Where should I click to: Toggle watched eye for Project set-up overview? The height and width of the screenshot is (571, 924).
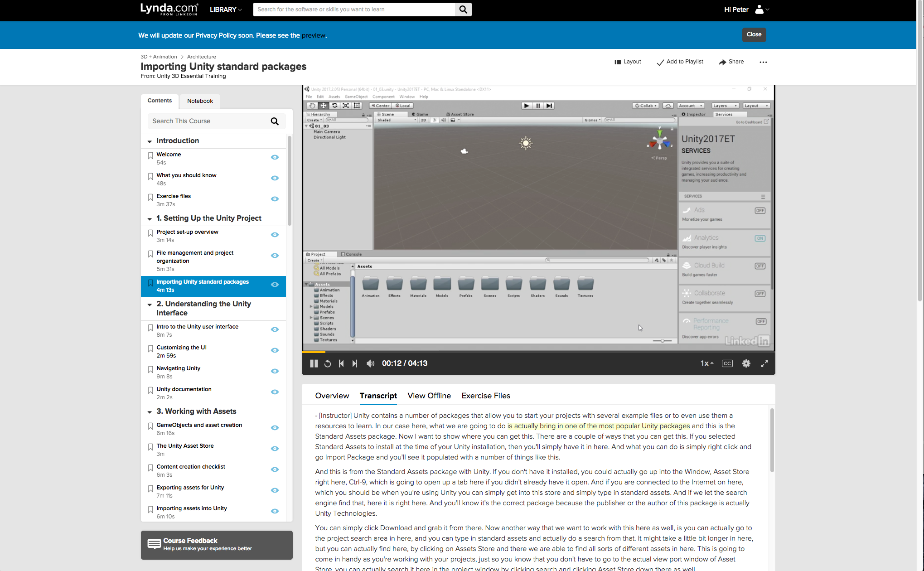tap(275, 235)
